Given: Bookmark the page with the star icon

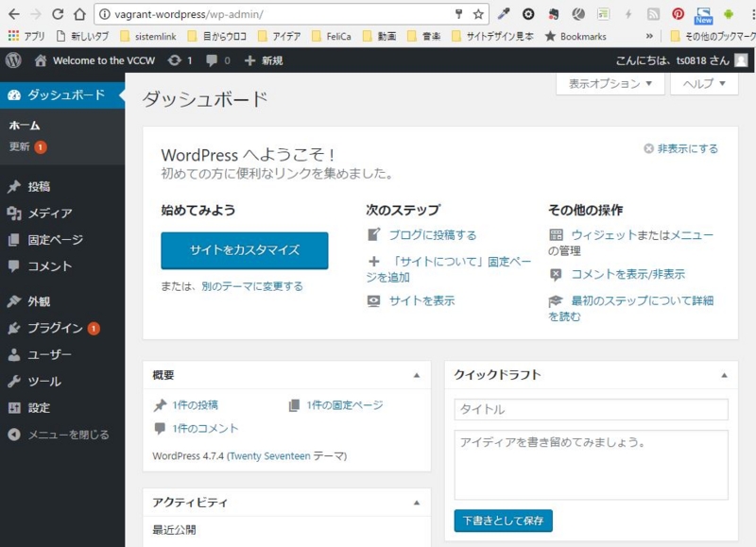Looking at the screenshot, I should 478,14.
